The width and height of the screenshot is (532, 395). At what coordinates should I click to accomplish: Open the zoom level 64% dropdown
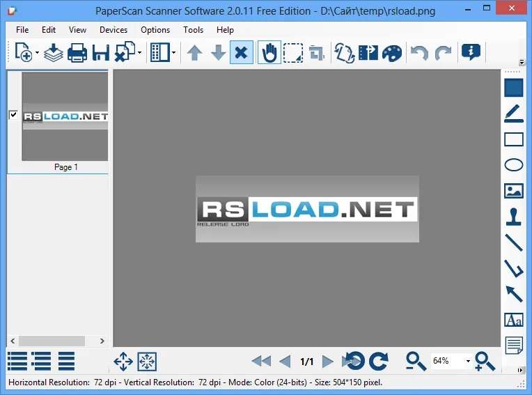[x=468, y=362]
